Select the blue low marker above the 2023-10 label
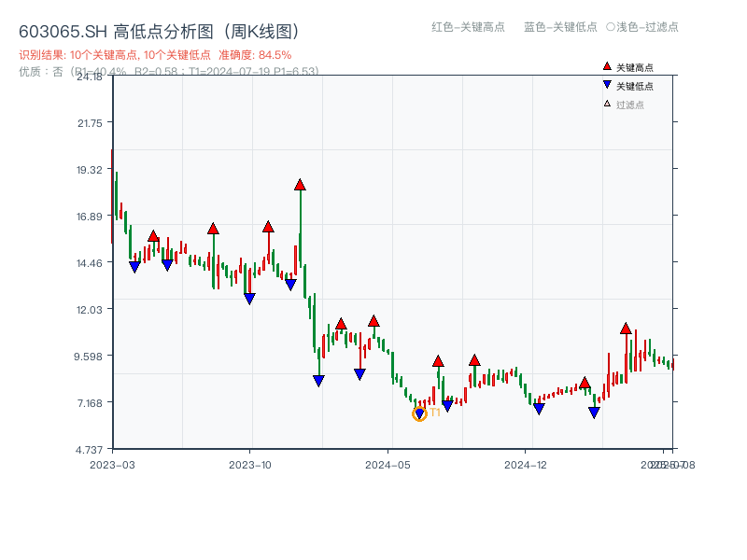This screenshot has height=560, width=747. pos(249,299)
